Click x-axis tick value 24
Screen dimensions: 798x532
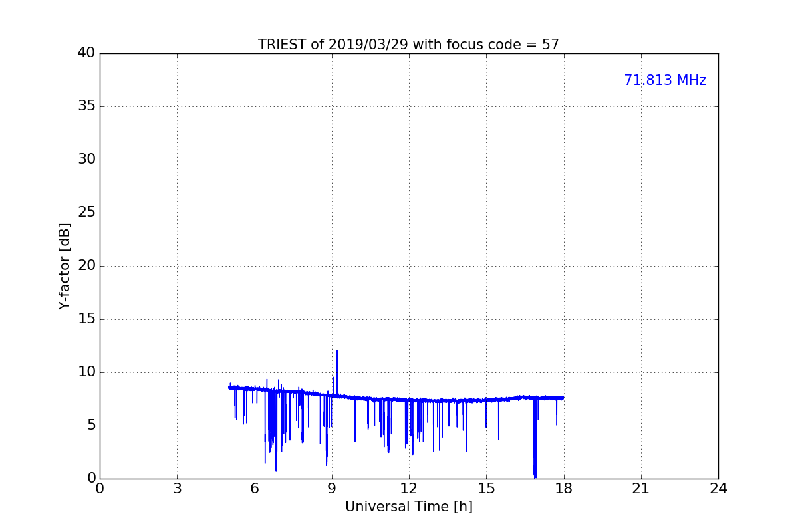(718, 489)
